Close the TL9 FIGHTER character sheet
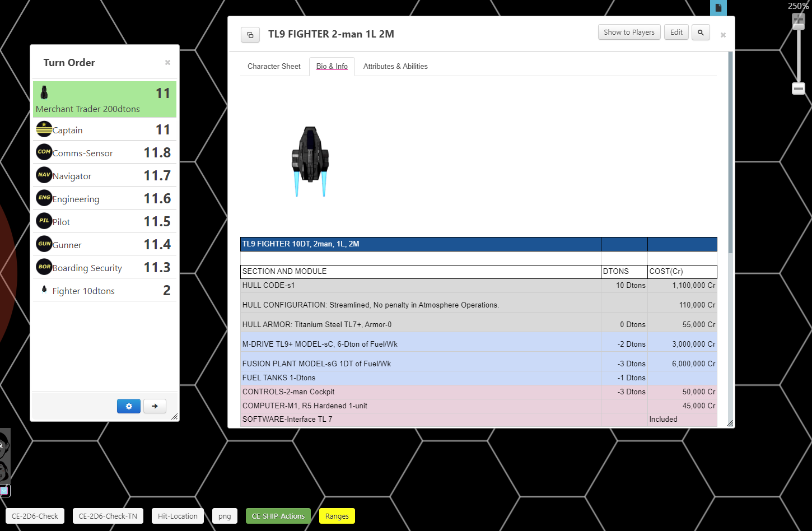The width and height of the screenshot is (812, 531). click(723, 35)
